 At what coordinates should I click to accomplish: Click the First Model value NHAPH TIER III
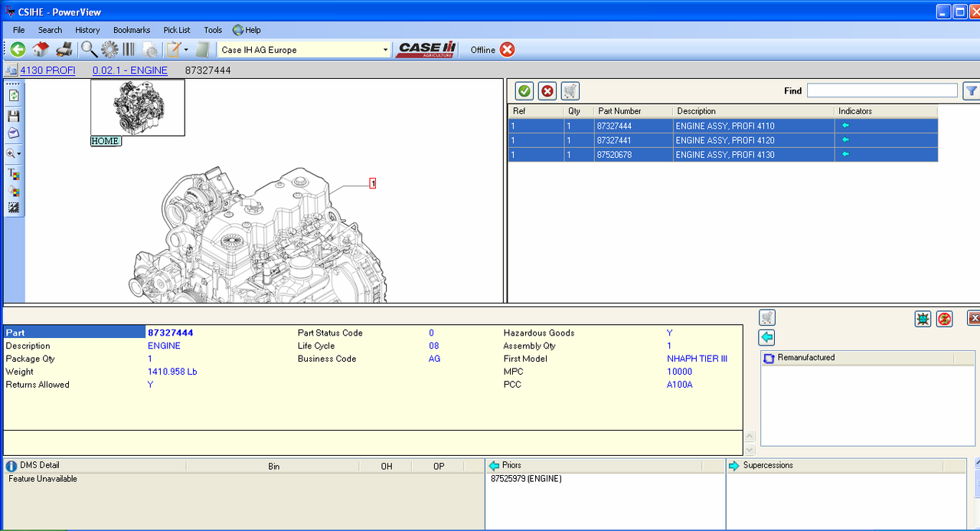pyautogui.click(x=697, y=359)
